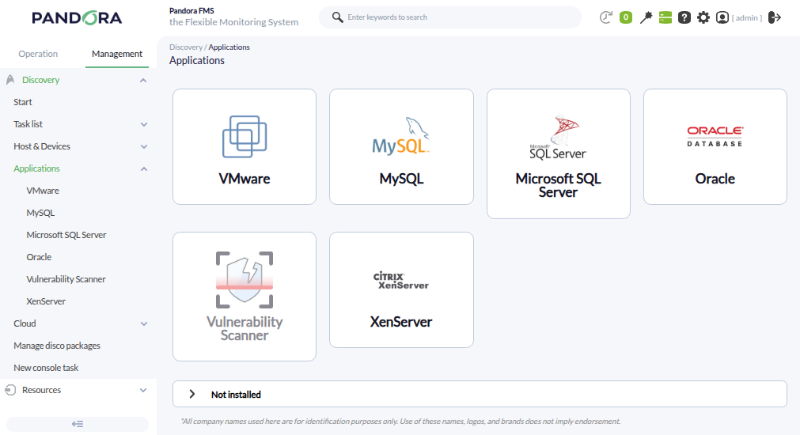
Task: Open New console task
Action: tap(46, 368)
